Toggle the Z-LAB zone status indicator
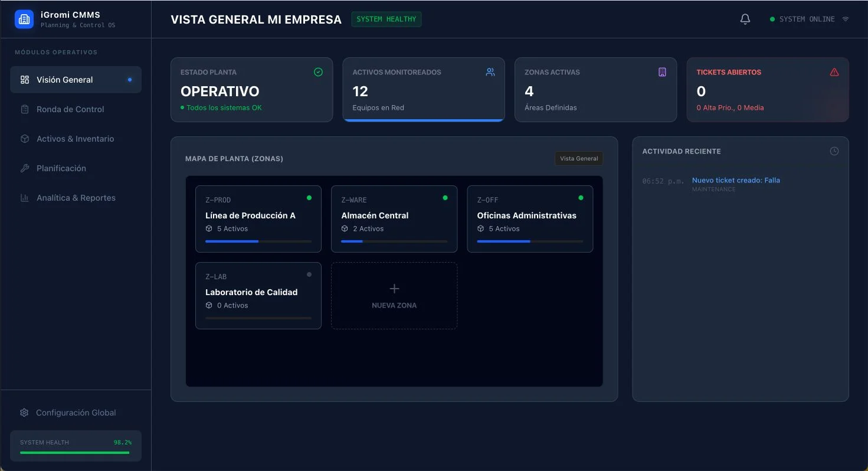The height and width of the screenshot is (471, 868). [x=309, y=274]
